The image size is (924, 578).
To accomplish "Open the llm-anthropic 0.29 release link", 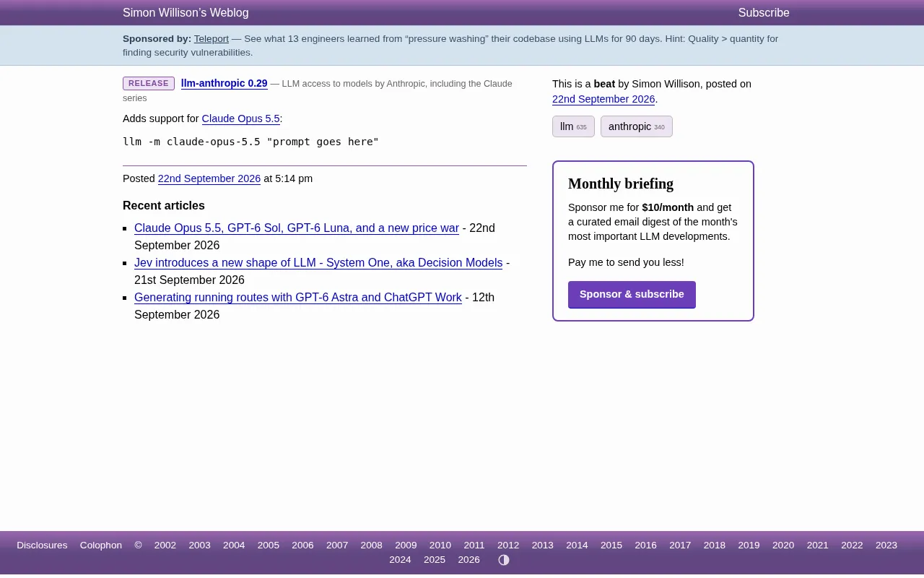I will coord(225,84).
